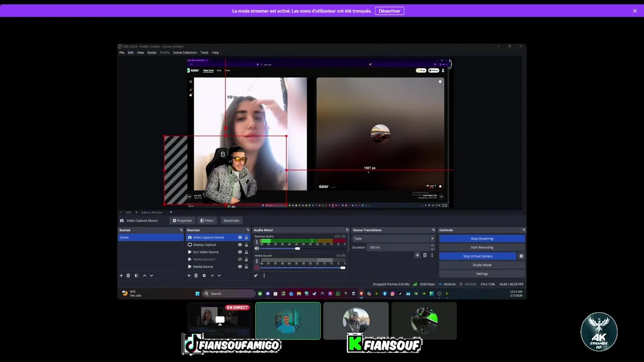Delete selected source with trash icon

pyautogui.click(x=196, y=276)
